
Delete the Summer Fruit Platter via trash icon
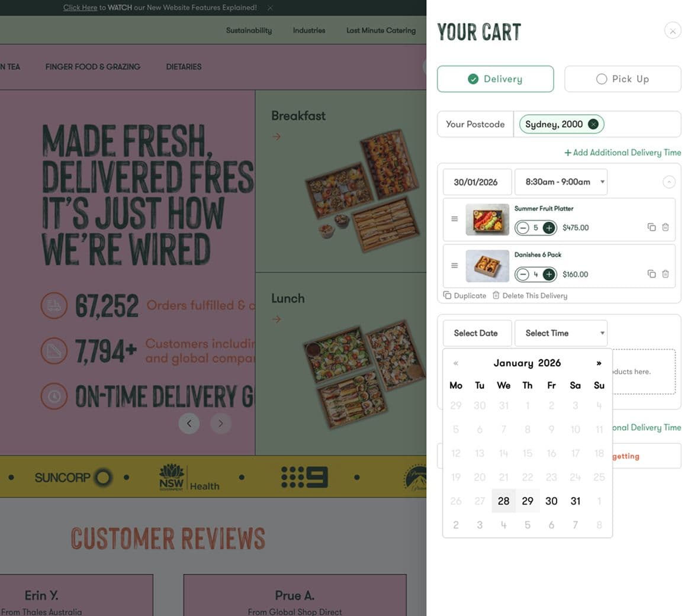666,227
